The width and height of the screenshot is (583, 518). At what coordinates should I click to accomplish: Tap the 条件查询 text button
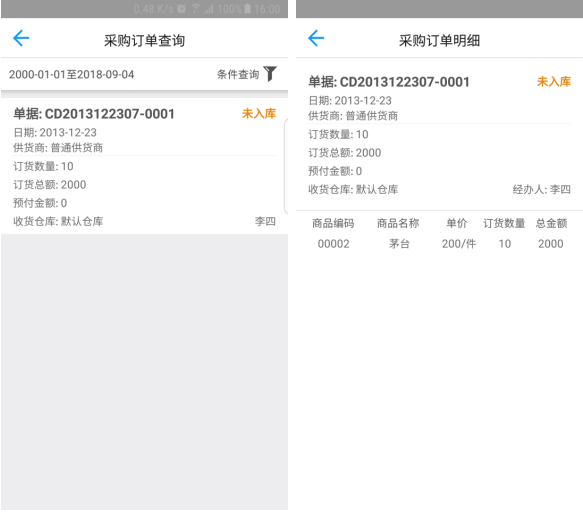tap(238, 74)
